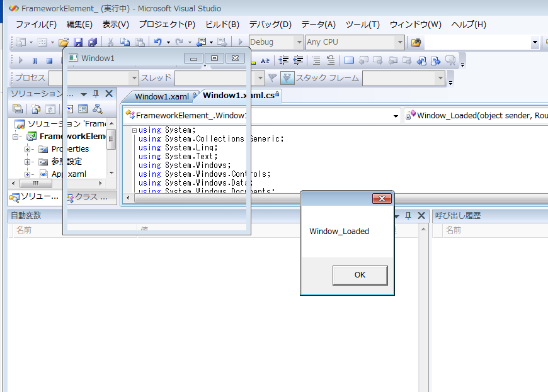Open the type navigation dropdown FrameworkElement_.Window1

coord(396,116)
